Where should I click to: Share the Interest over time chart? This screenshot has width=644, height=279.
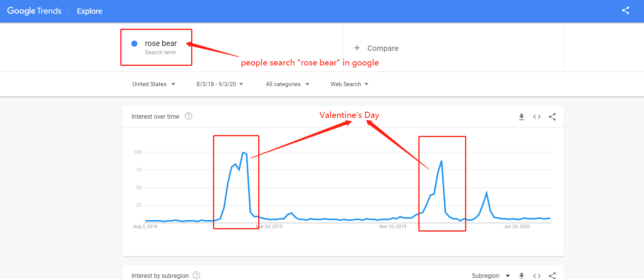(552, 117)
